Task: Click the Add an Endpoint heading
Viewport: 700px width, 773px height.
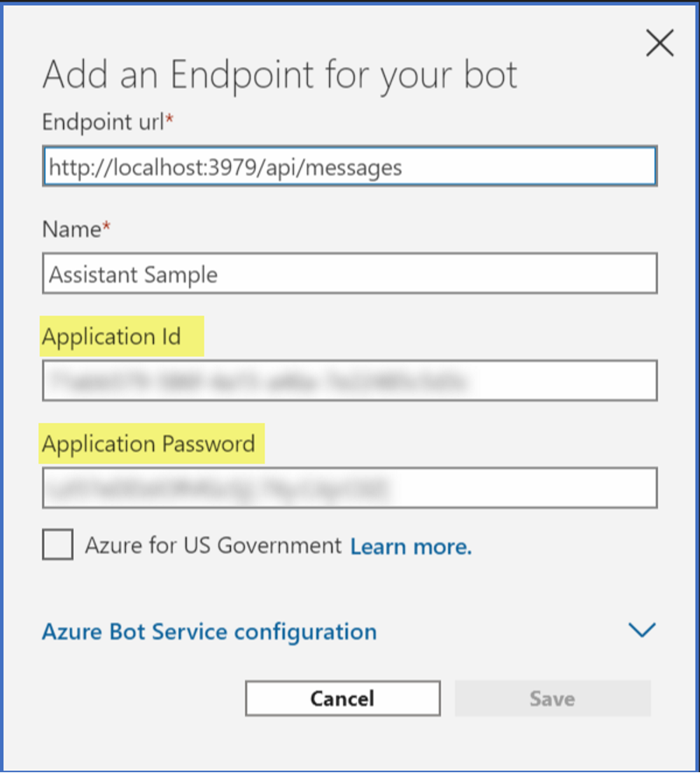Action: (279, 75)
